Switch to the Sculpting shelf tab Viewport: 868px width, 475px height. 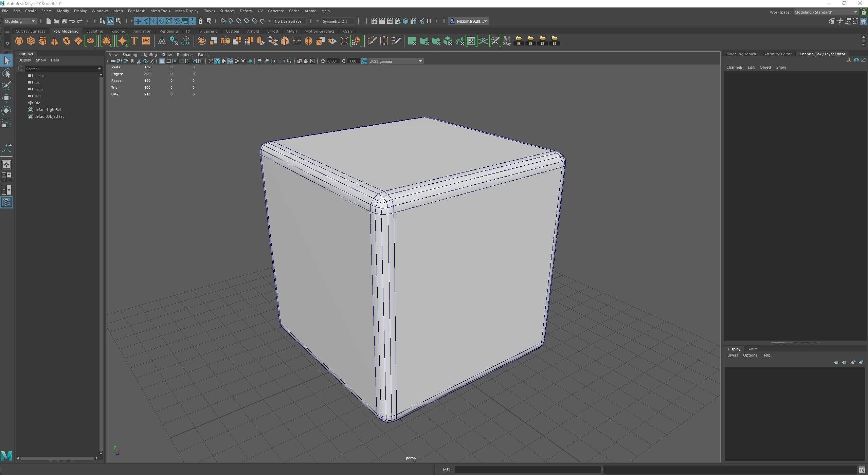pyautogui.click(x=95, y=31)
